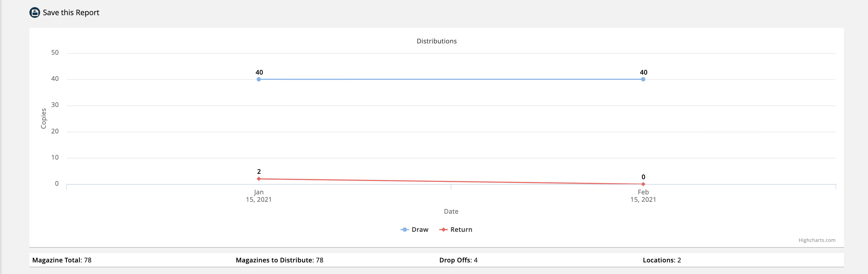This screenshot has height=274, width=868.
Task: Select the Draw data point for Jan 15, 2021
Action: pyautogui.click(x=259, y=80)
